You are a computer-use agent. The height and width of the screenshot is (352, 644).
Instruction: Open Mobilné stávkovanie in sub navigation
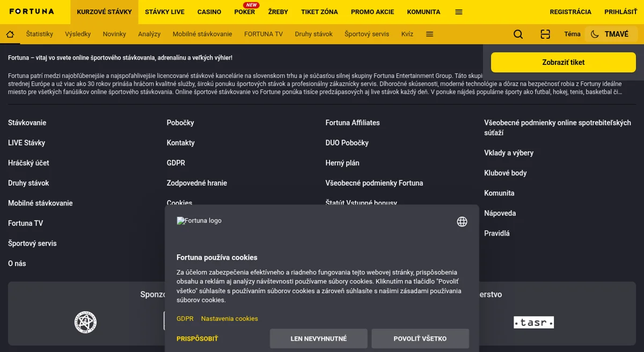(202, 34)
